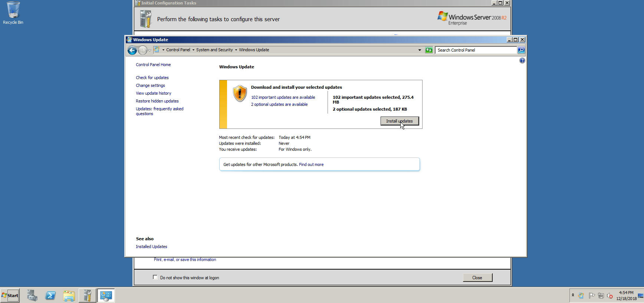
Task: Click Windows Update tray icon
Action: point(581,296)
